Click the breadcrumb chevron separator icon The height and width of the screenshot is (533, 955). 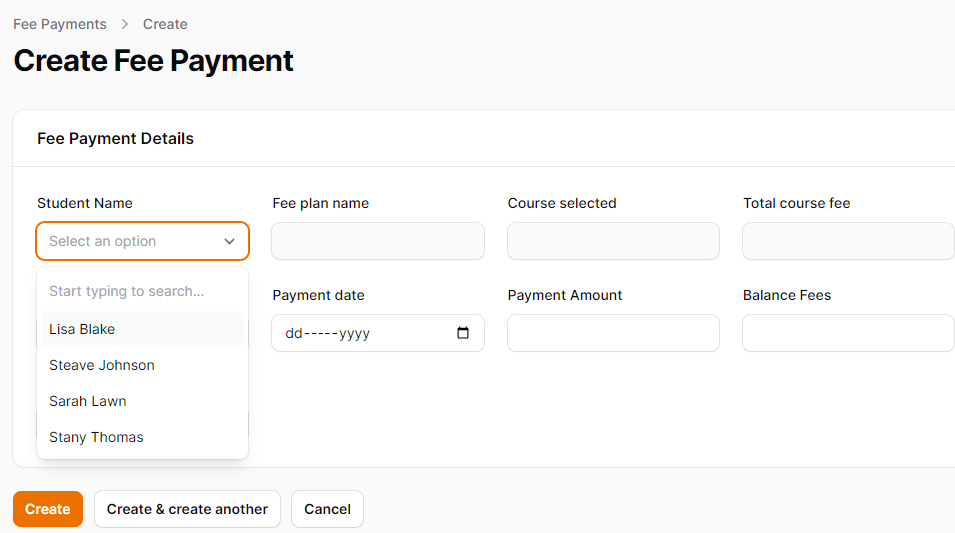[x=125, y=24]
